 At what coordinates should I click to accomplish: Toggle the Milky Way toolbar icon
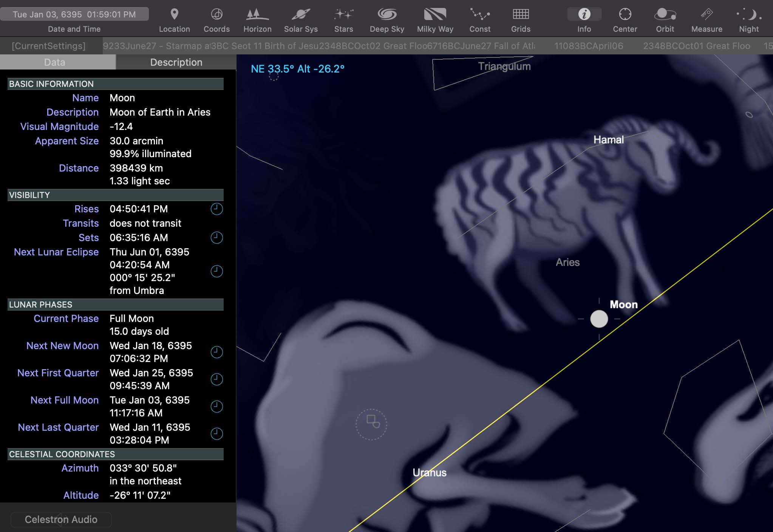pyautogui.click(x=435, y=14)
